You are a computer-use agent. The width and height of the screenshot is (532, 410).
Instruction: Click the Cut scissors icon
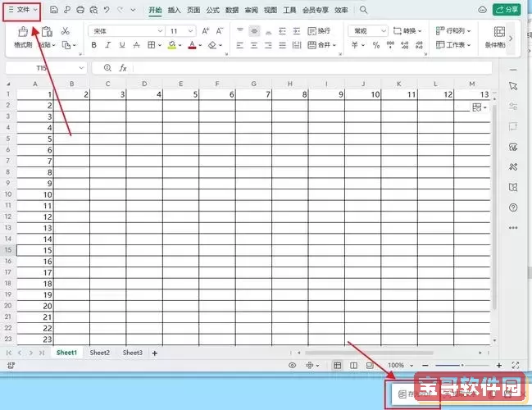tap(65, 31)
